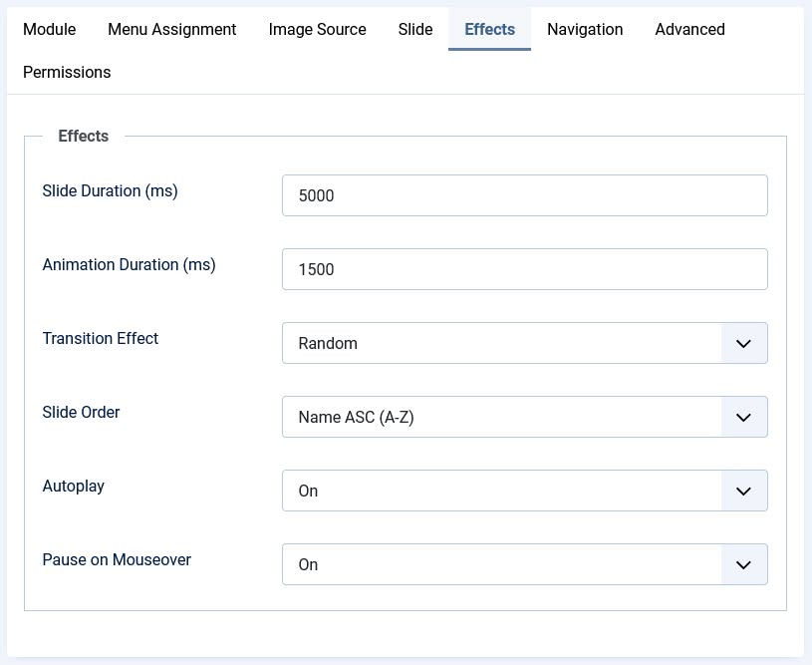Select the Effects tab
The width and height of the screenshot is (812, 665).
point(489,29)
